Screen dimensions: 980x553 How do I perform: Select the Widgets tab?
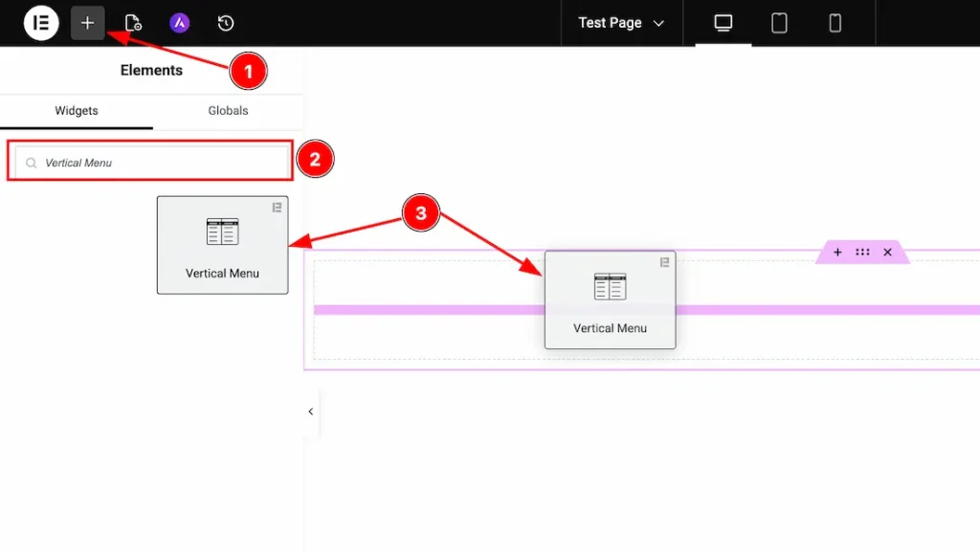click(77, 111)
